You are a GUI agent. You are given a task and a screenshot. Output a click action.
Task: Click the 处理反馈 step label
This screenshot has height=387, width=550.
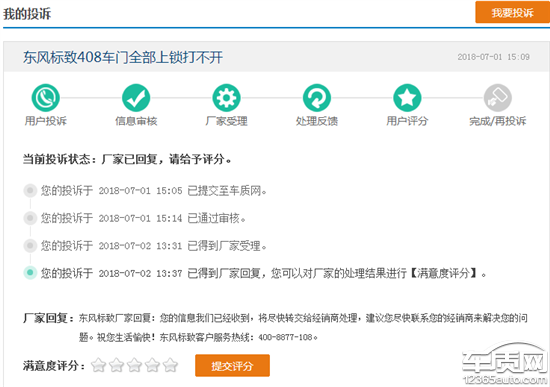click(317, 121)
